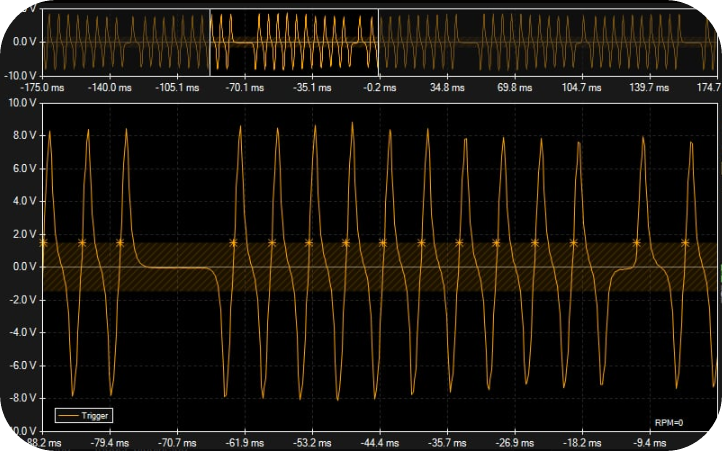Click the trigger marker nearest -44.4 ms
Viewport: 722px width, 451px height.
(383, 243)
